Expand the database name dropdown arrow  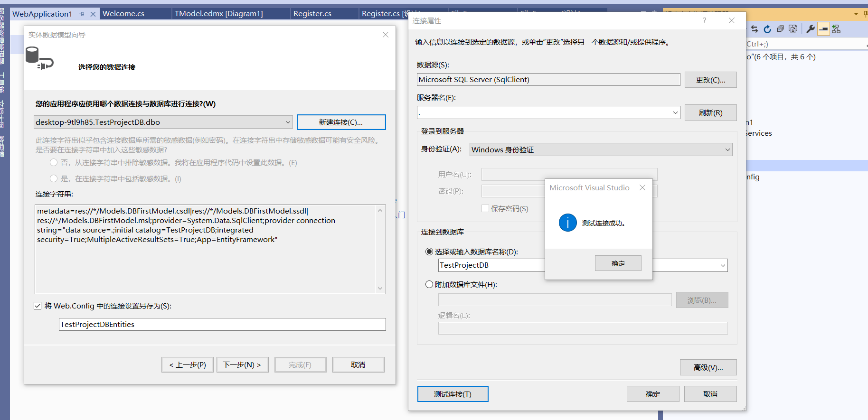tap(723, 265)
